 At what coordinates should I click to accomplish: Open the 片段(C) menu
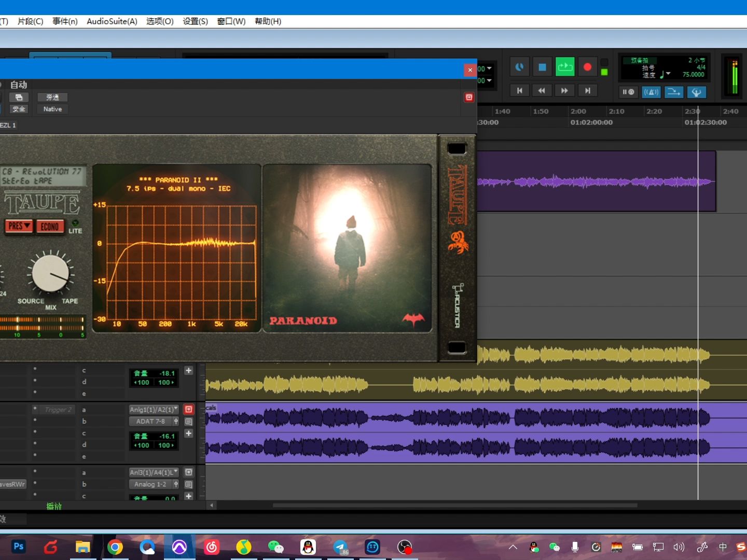click(31, 21)
